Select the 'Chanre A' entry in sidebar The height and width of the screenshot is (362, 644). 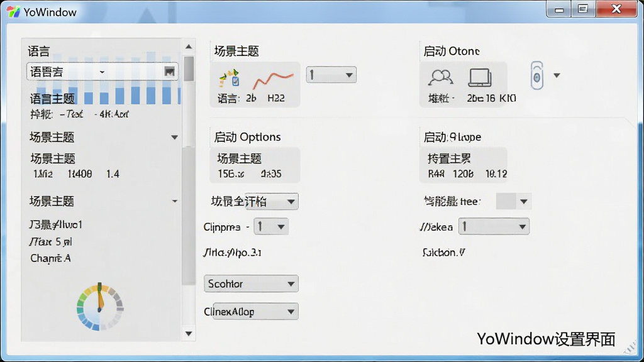[50, 258]
